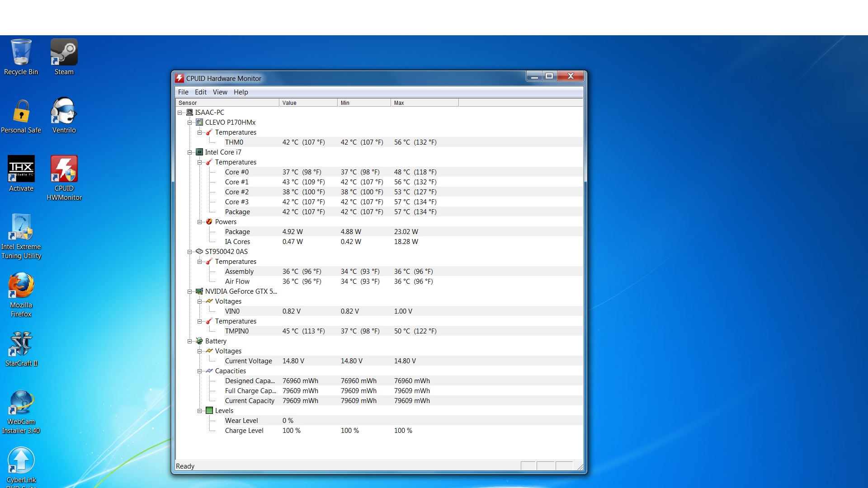
Task: Click the Battery node icon
Action: point(199,341)
